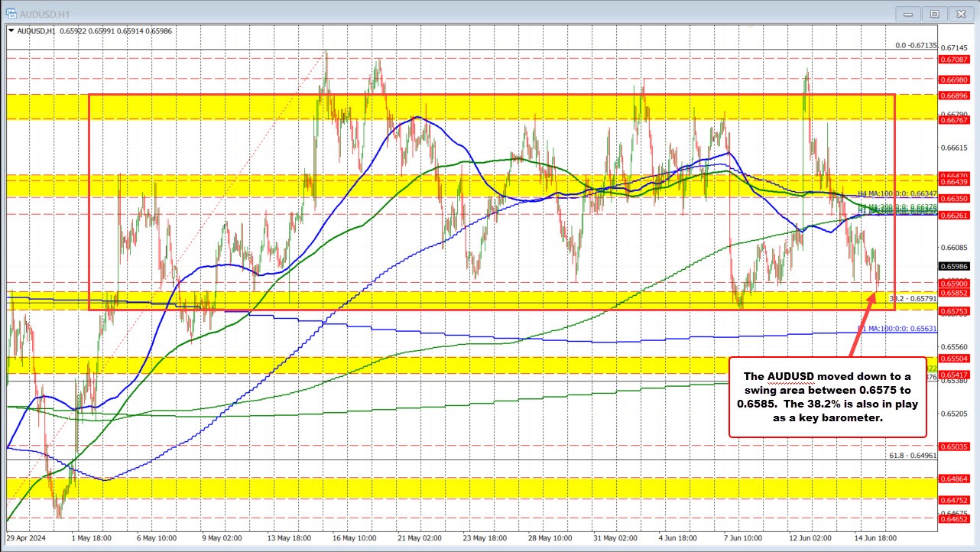Image resolution: width=980 pixels, height=552 pixels.
Task: Click the red price level tag 0.67087
Action: click(x=954, y=57)
